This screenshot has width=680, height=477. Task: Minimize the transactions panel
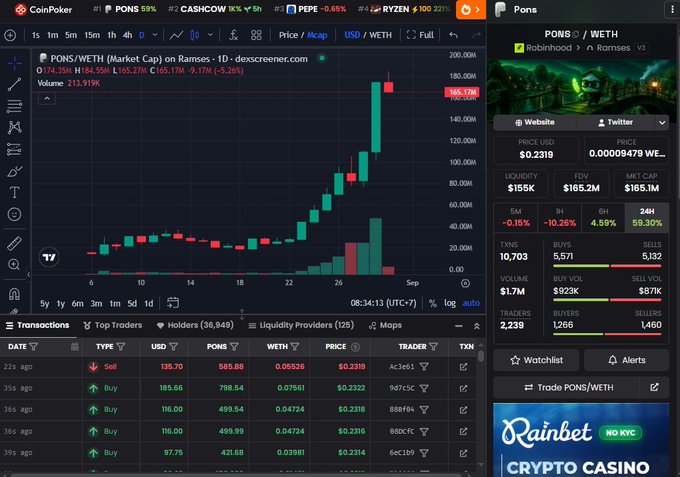coord(459,326)
